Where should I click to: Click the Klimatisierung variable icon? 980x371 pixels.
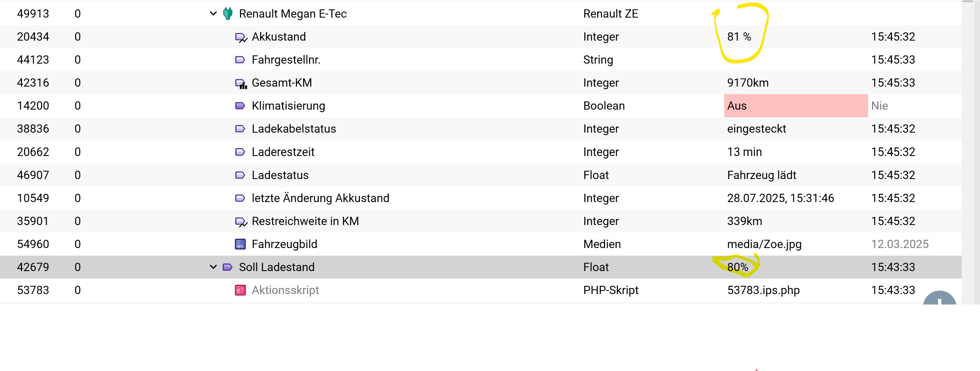pos(240,106)
